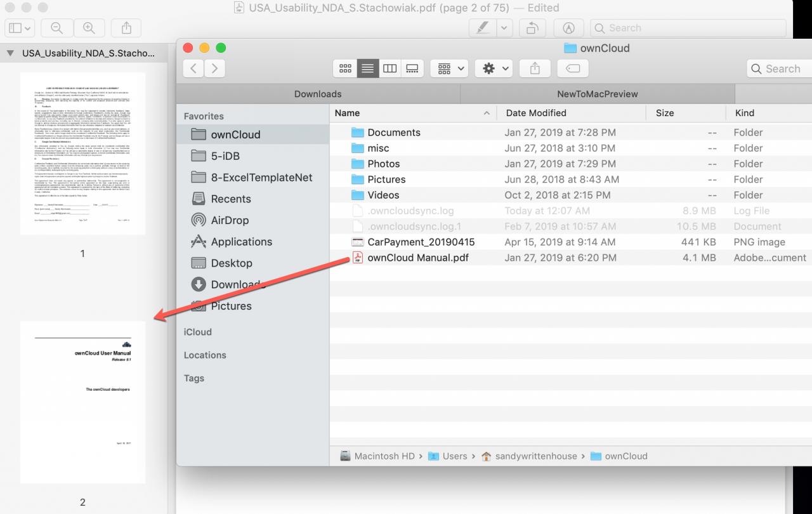Select the page 1 thumbnail in Preview

(x=82, y=154)
